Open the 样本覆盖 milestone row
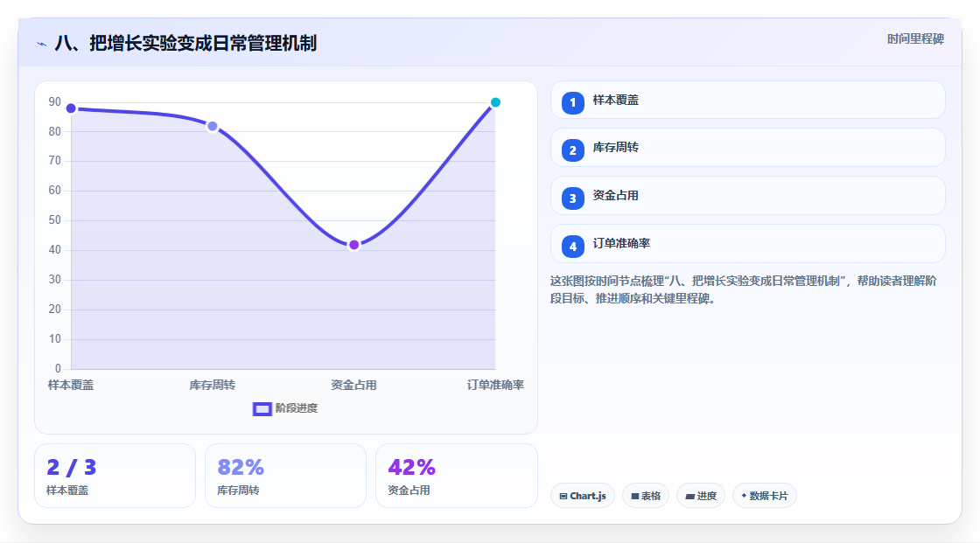The width and height of the screenshot is (980, 543). tap(747, 100)
